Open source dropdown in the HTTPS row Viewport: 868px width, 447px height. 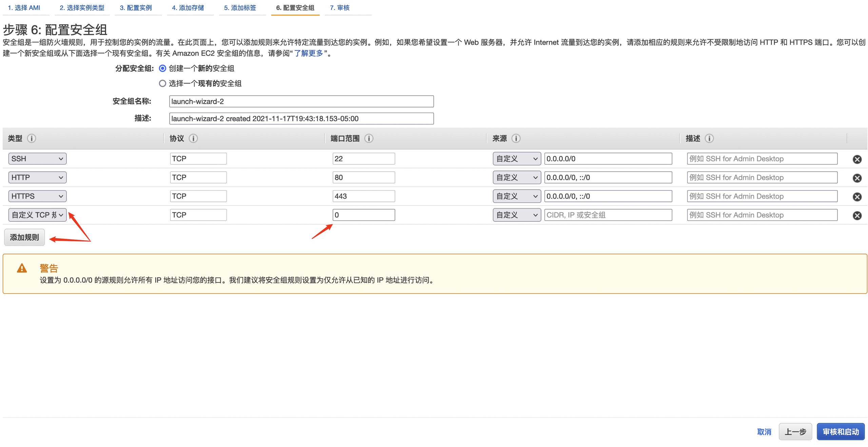516,196
